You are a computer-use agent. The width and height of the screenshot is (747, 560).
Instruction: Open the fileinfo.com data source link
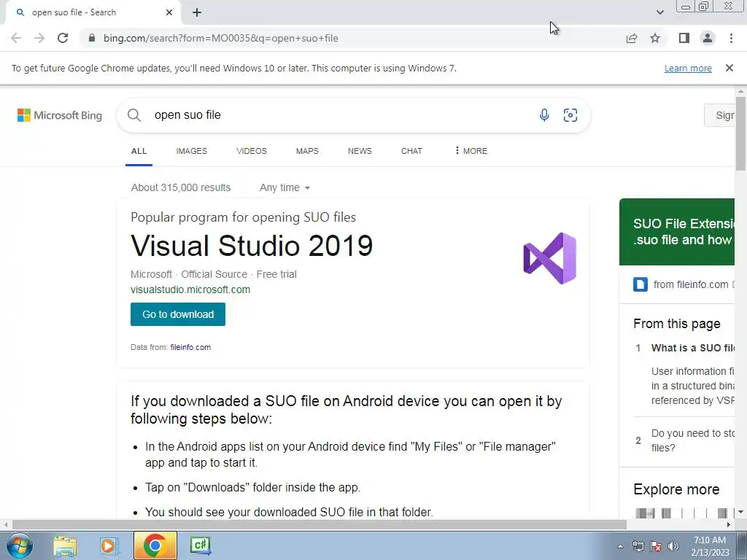coord(190,347)
